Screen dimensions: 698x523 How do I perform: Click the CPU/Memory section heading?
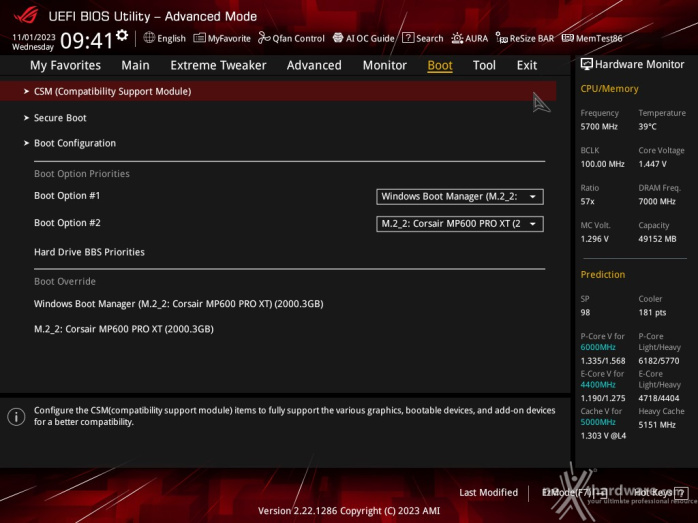[609, 89]
